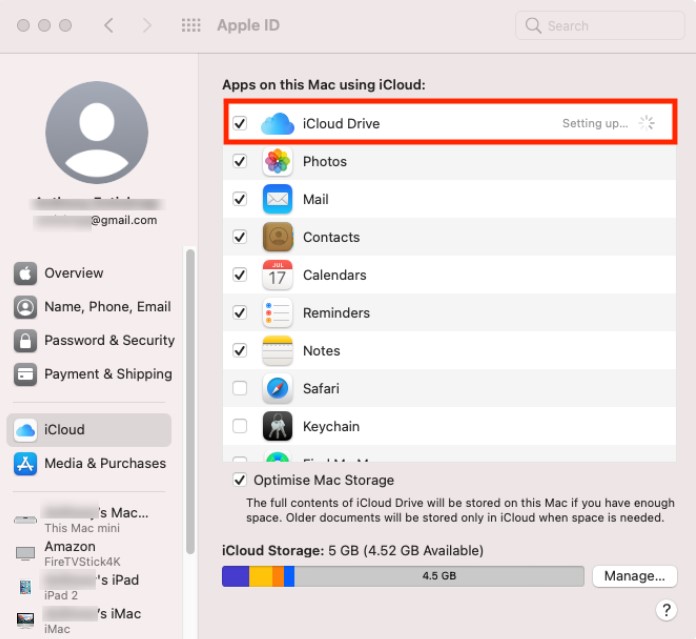This screenshot has width=696, height=639.
Task: Uncheck the Photos checkbox
Action: [x=240, y=161]
